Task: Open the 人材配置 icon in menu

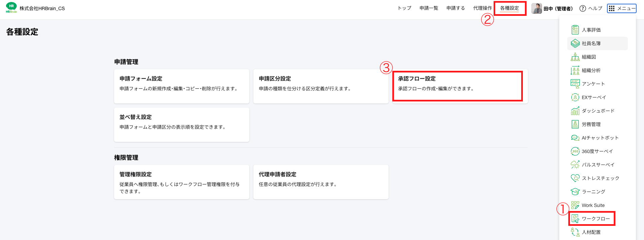Action: [575, 232]
